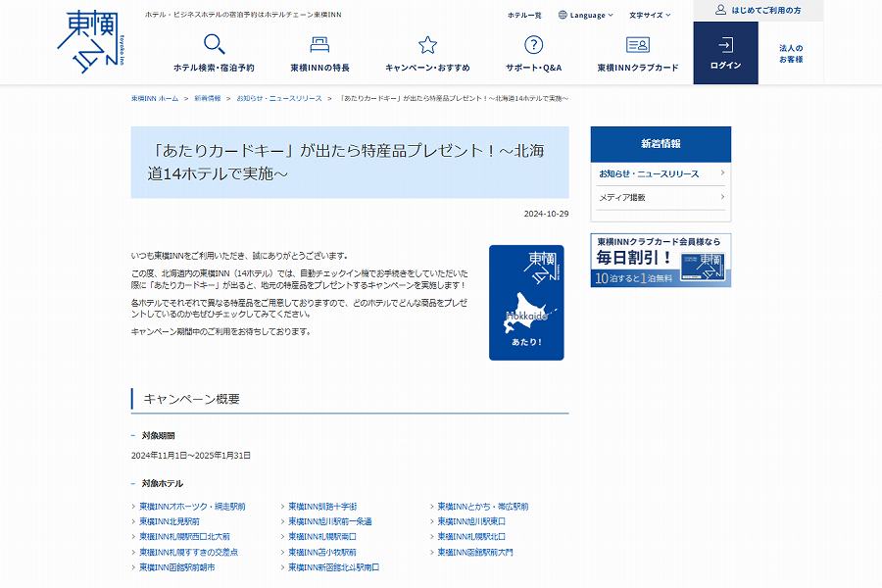
Task: Open ホテル一覧 in top menu
Action: click(524, 16)
